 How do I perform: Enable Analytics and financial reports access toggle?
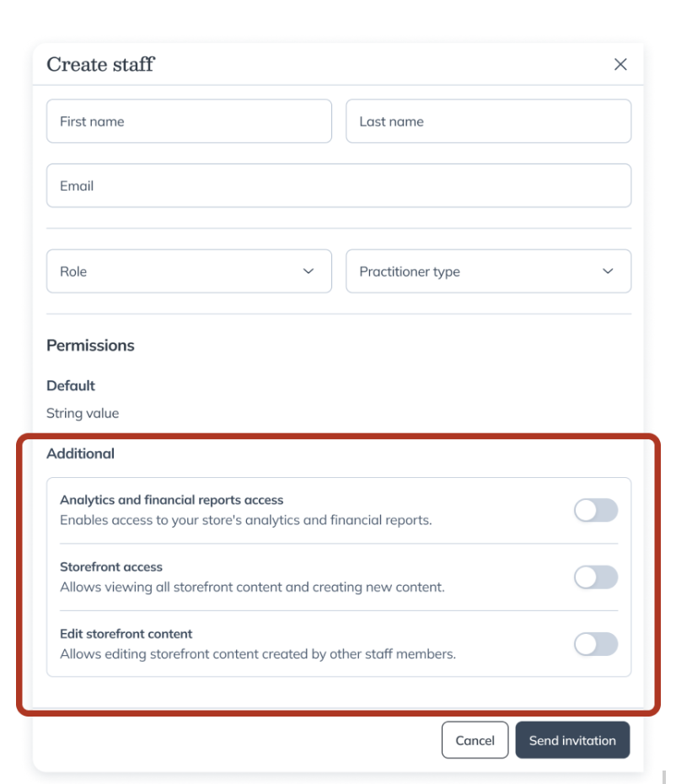[x=595, y=510]
